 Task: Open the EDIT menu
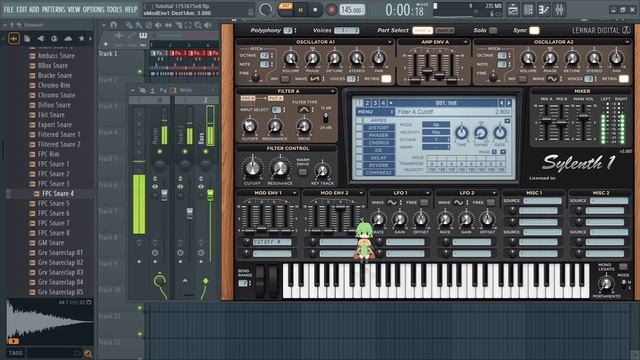(21, 9)
